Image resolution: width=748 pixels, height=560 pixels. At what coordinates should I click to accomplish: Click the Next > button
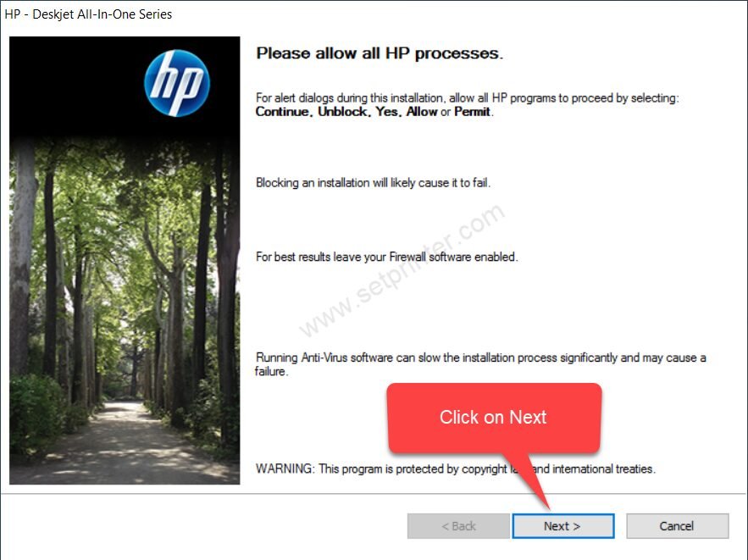coord(563,526)
